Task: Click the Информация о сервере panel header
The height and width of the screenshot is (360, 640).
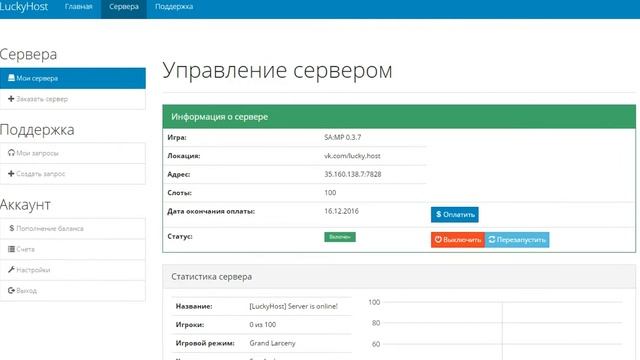Action: (x=399, y=117)
